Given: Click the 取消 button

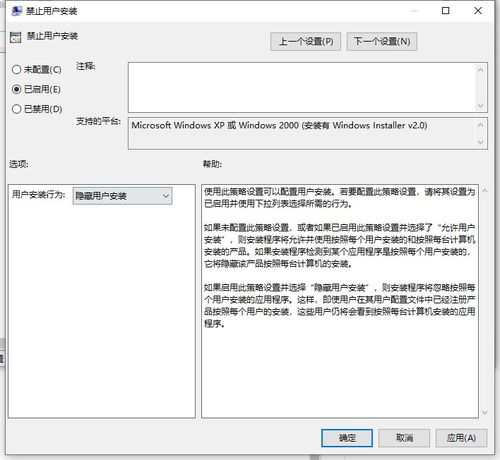Looking at the screenshot, I should [404, 438].
